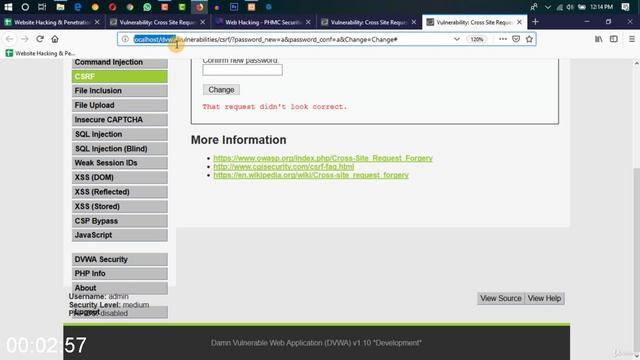Viewport: 640px width, 360px height.
Task: Open page actions three-dots menu
Action: coord(503,39)
